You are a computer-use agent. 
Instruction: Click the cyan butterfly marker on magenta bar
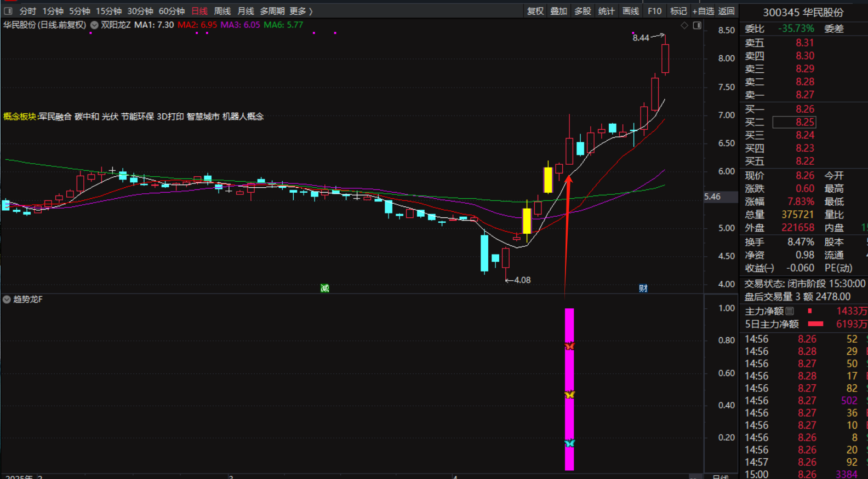click(x=569, y=443)
